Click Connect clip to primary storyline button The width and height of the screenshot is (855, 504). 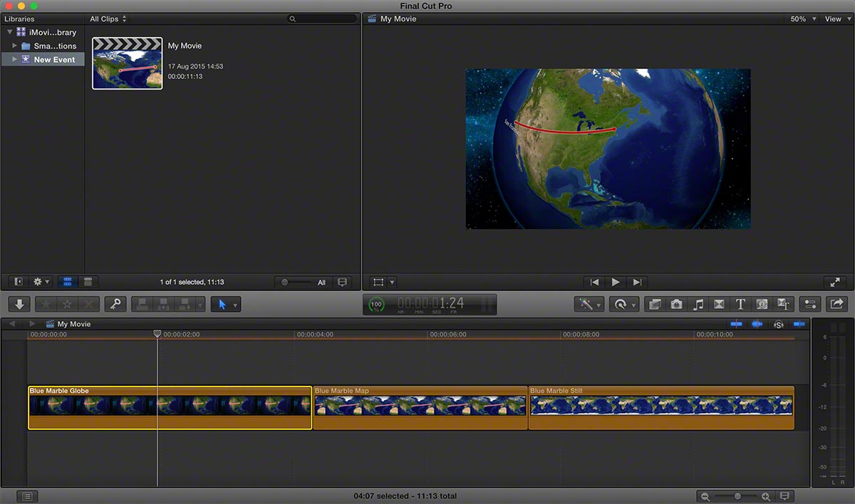click(x=142, y=304)
